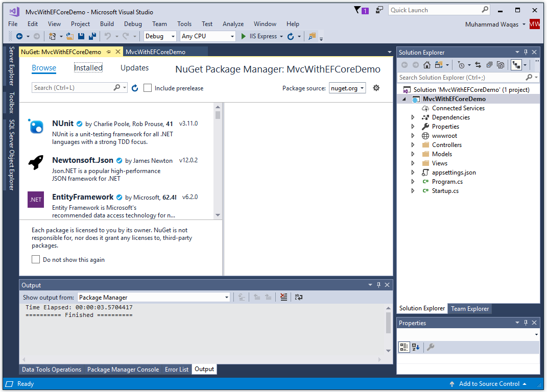Expand the Controllers folder
Viewport: 547px width, 392px height.
click(x=413, y=145)
